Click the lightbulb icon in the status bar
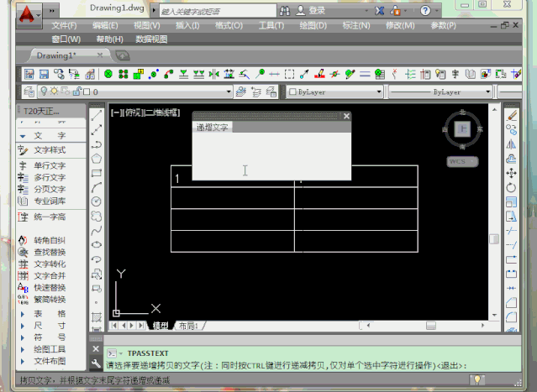The image size is (537, 392). click(477, 379)
